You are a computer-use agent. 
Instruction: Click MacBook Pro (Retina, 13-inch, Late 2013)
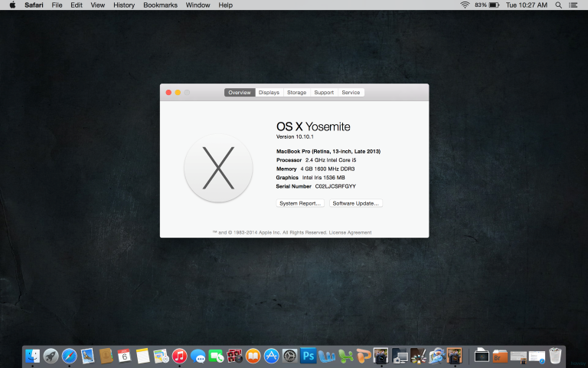328,151
